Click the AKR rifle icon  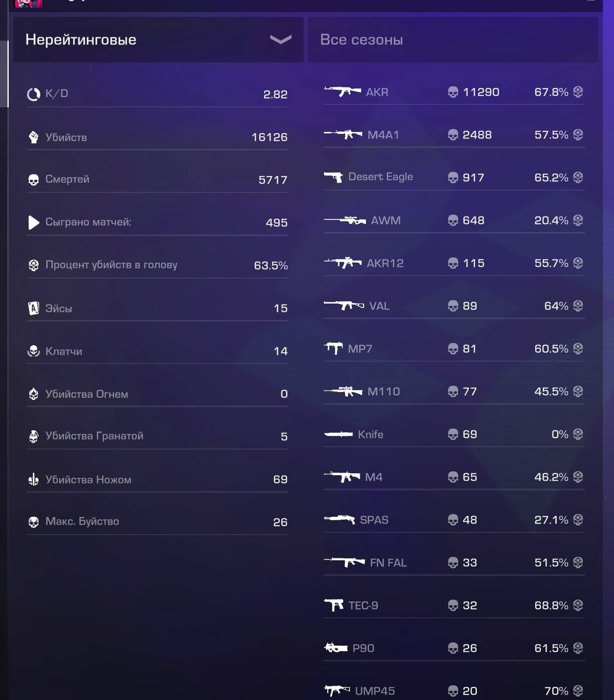coord(343,91)
